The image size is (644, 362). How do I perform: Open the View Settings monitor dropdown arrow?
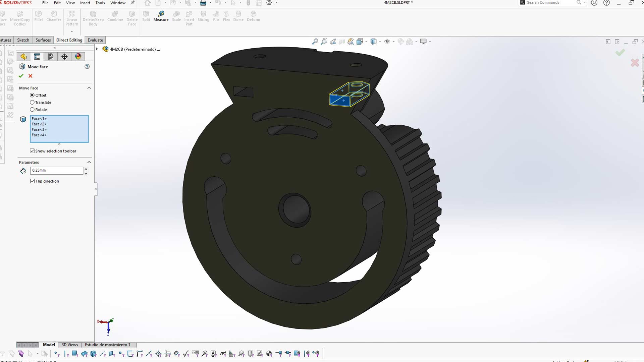click(x=430, y=42)
